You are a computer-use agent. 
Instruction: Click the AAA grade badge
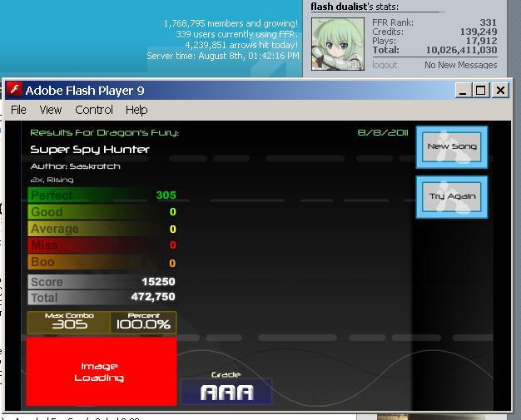click(226, 392)
